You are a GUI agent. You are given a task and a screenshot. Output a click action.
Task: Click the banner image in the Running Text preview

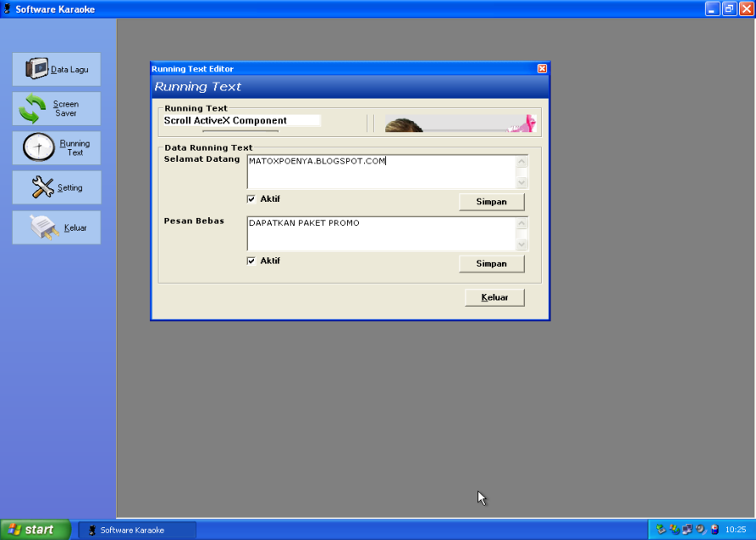click(x=460, y=124)
